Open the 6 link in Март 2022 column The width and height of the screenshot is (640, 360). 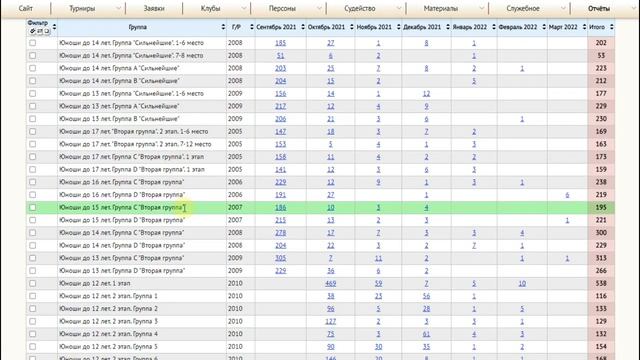tap(567, 195)
